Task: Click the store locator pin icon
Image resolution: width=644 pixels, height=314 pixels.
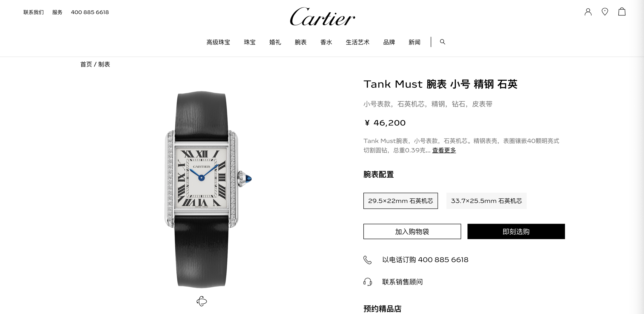Action: (605, 12)
